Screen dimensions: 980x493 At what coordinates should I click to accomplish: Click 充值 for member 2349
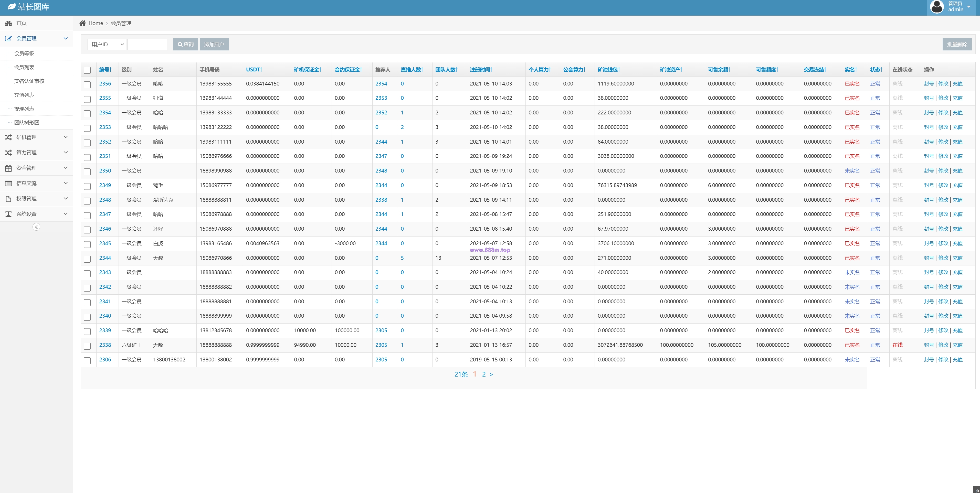(x=957, y=185)
